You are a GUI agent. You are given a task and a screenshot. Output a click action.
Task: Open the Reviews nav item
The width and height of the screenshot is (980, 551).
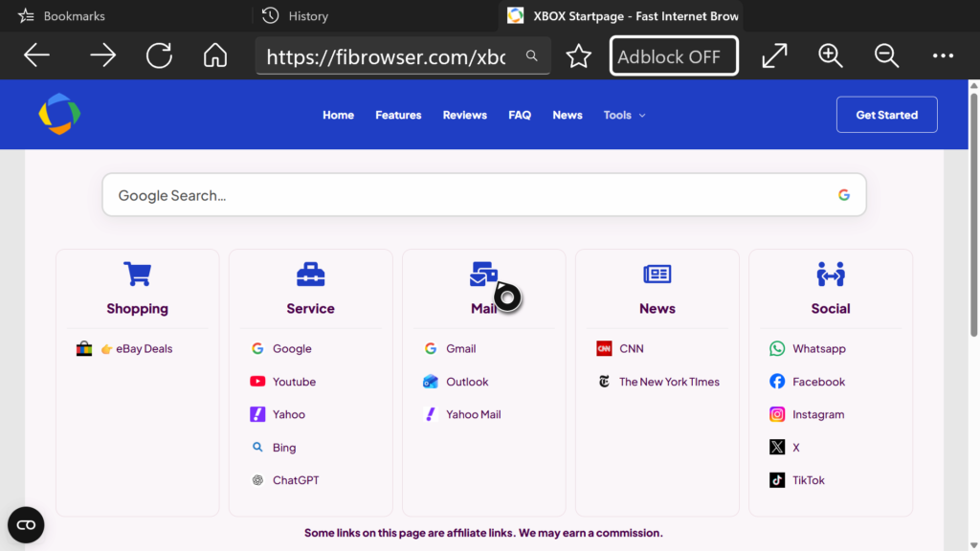pyautogui.click(x=464, y=115)
